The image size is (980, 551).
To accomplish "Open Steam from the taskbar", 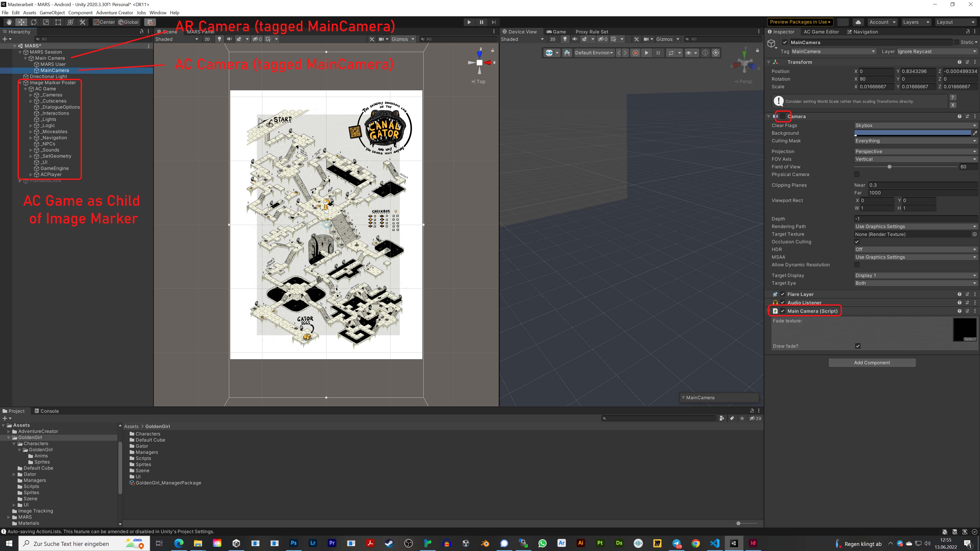I will (389, 543).
